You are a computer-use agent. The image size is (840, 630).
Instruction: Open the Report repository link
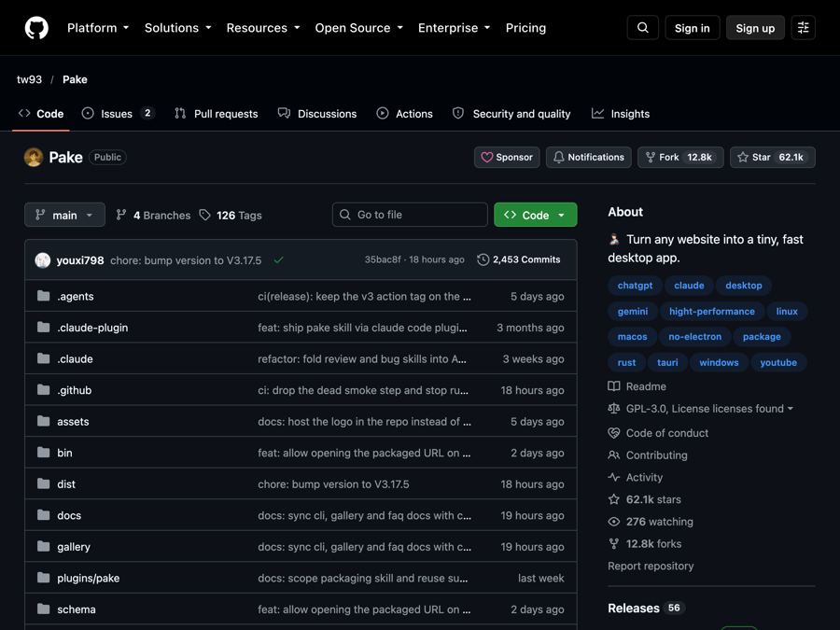point(651,566)
